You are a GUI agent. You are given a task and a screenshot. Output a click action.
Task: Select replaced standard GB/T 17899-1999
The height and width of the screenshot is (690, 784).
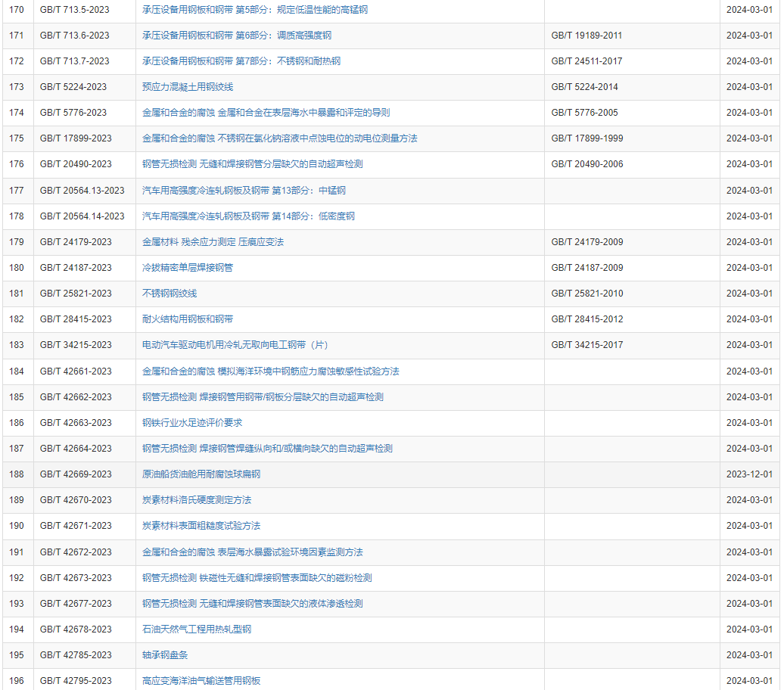(587, 138)
